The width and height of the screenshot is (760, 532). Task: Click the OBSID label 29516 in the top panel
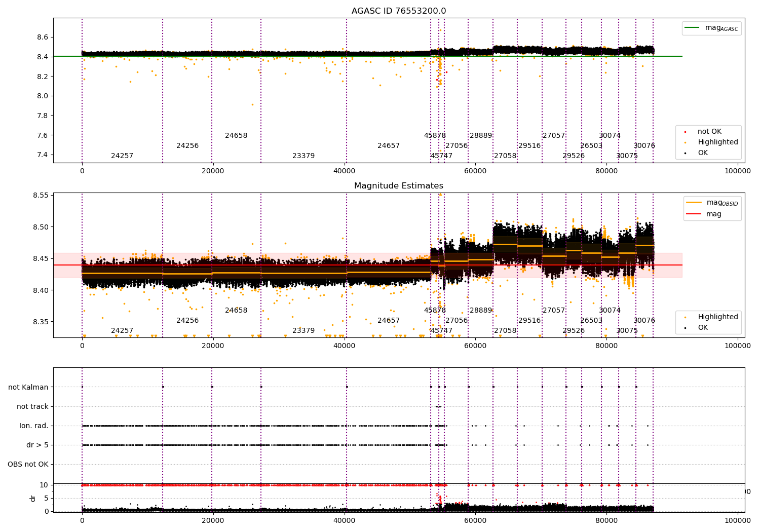point(529,146)
